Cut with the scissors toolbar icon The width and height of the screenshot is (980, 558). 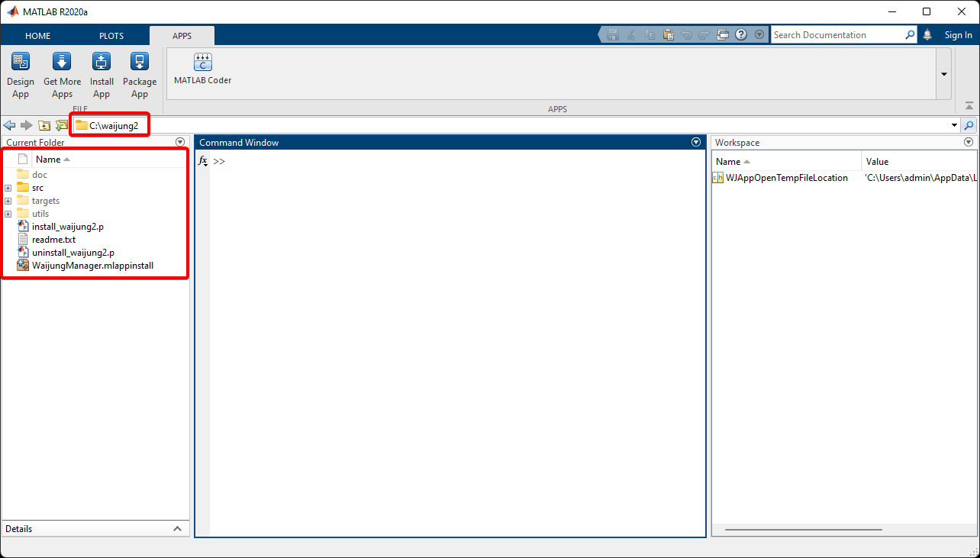tap(630, 34)
